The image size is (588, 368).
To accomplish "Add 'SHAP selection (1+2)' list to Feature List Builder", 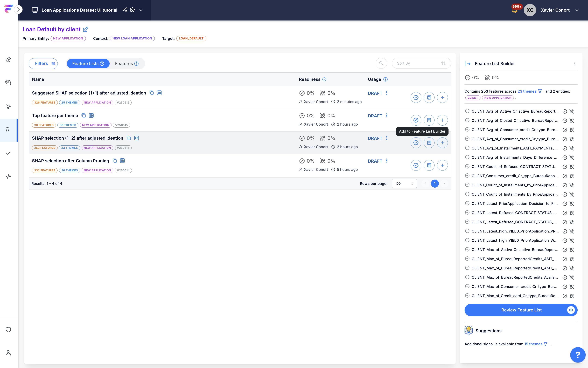I will (442, 143).
